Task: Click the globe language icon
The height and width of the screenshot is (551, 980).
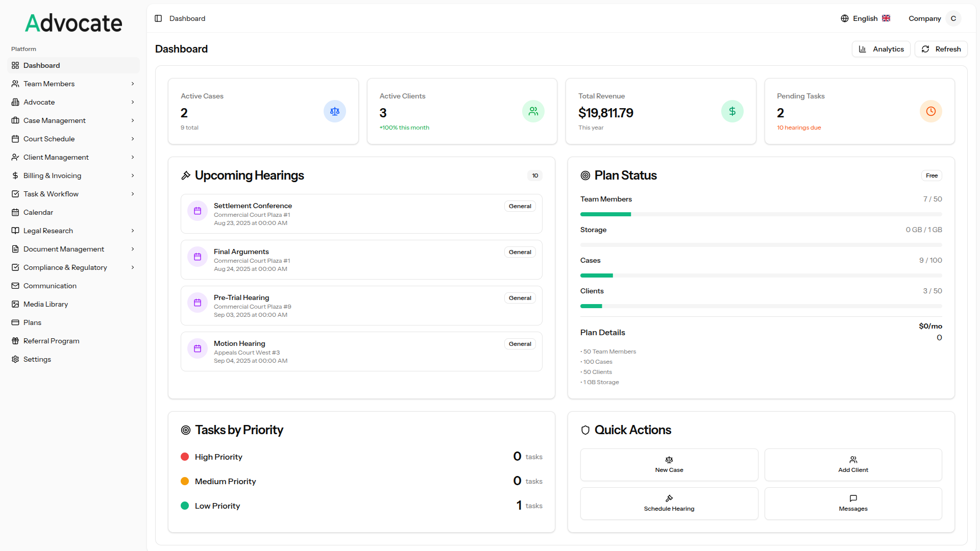Action: coord(845,18)
